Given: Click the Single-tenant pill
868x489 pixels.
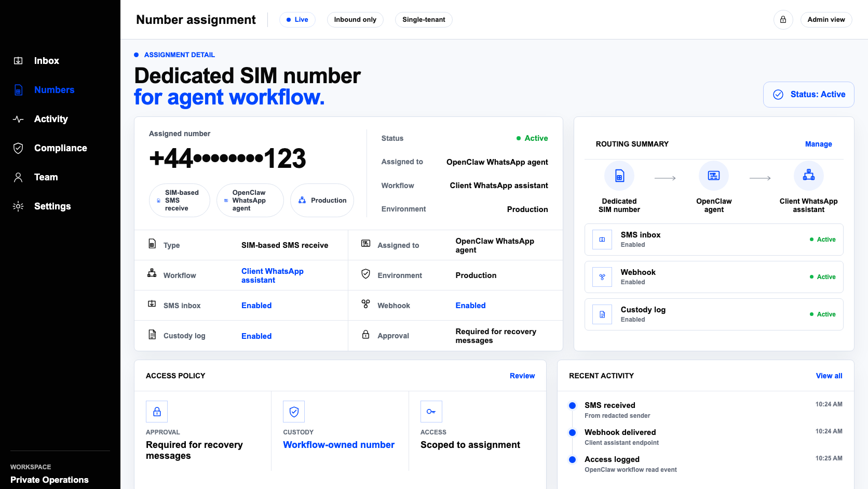Looking at the screenshot, I should [424, 20].
